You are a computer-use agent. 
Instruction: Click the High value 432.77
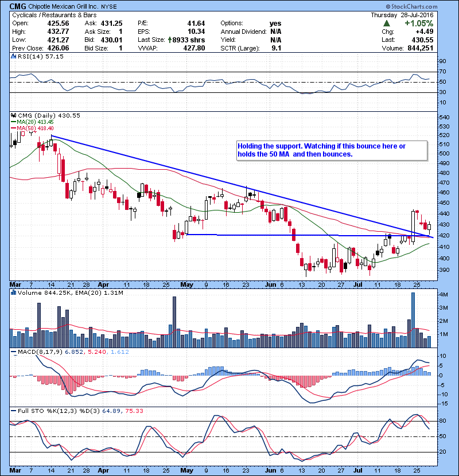click(x=58, y=32)
